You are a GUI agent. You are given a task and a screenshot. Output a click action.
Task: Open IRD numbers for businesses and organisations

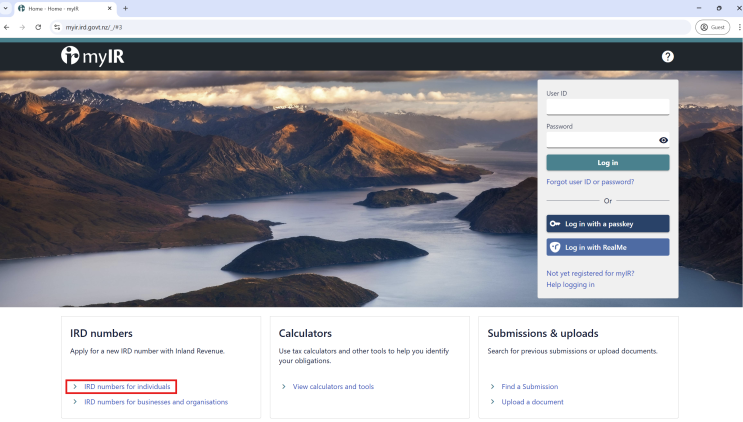point(156,402)
